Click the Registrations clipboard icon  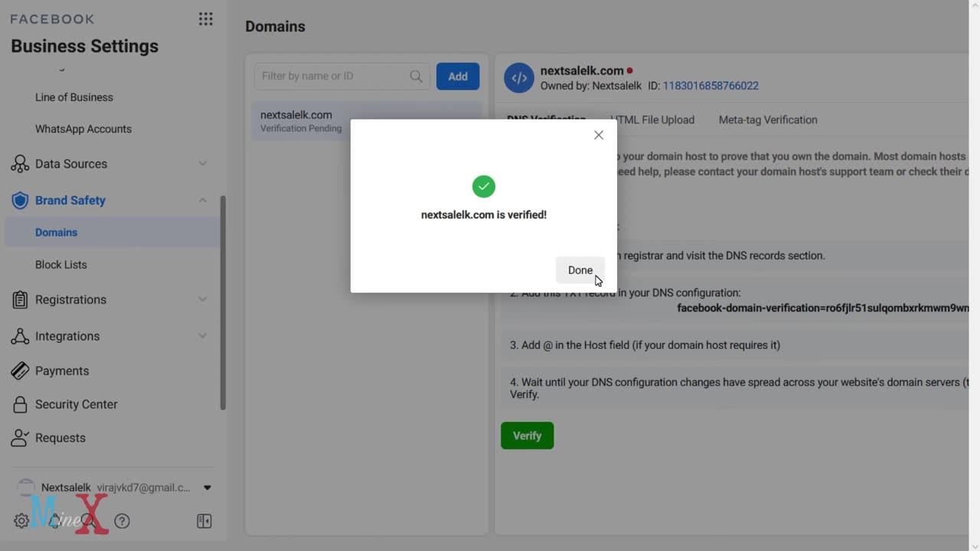coord(20,300)
